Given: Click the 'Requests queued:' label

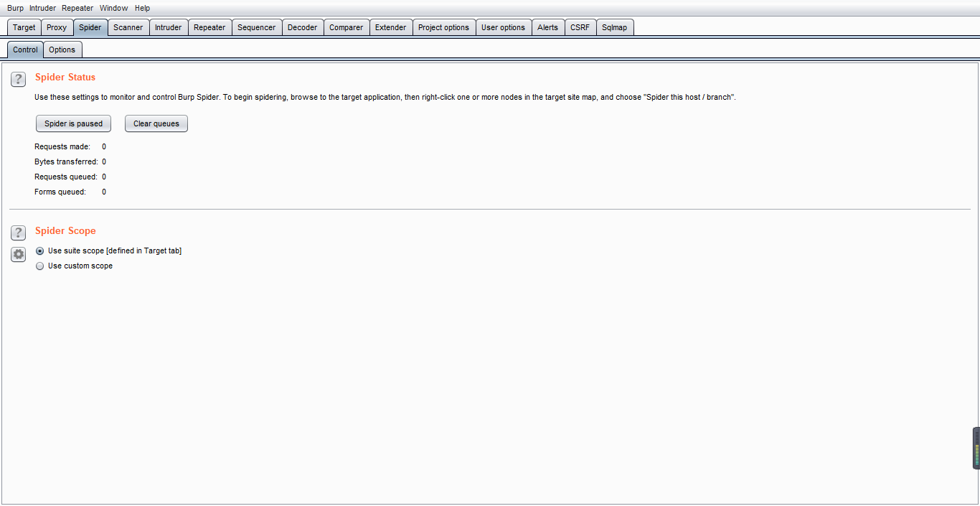Looking at the screenshot, I should click(x=66, y=177).
